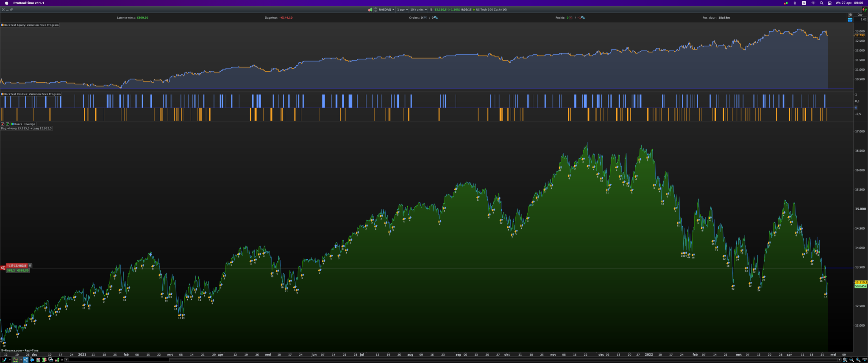Toggle the green checkbox beside Koers
This screenshot has width=868, height=363.
(8, 124)
